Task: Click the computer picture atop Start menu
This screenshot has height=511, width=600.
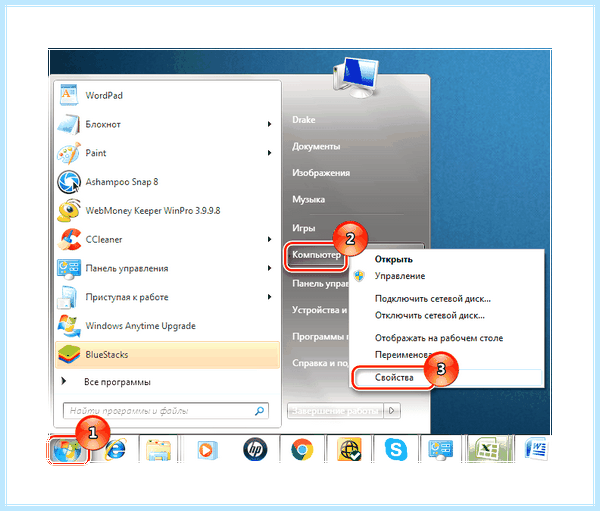Action: click(x=355, y=78)
